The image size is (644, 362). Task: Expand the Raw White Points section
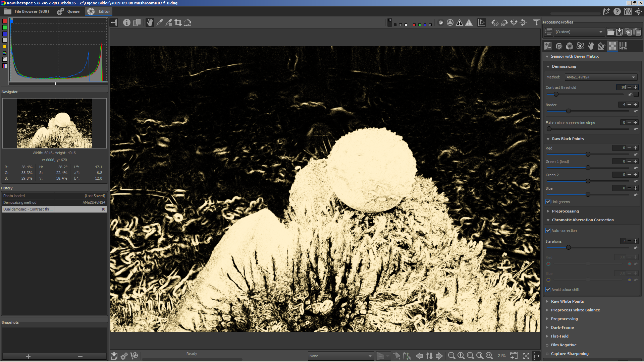(x=567, y=301)
